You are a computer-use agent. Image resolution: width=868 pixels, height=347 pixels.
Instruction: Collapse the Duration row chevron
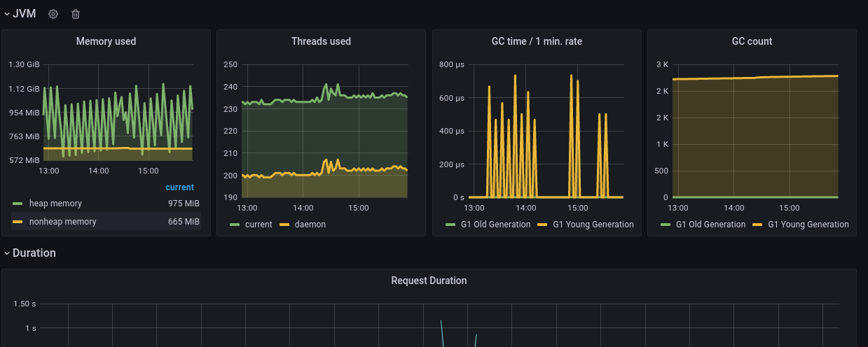(7, 253)
